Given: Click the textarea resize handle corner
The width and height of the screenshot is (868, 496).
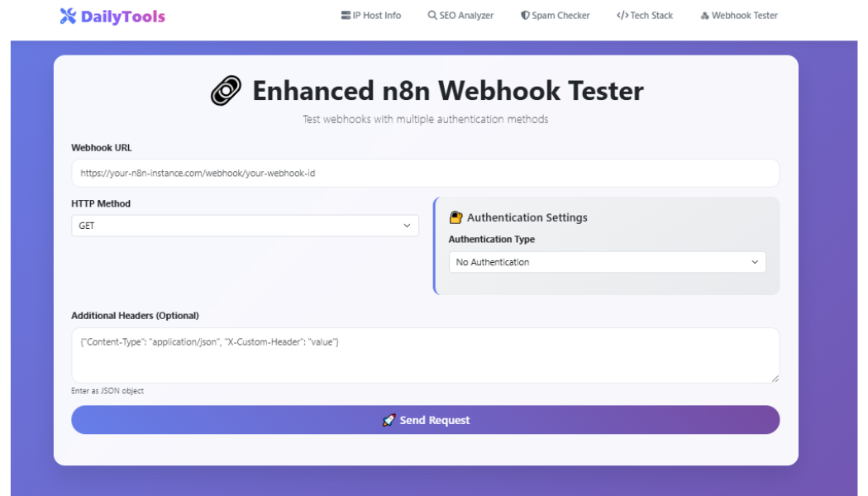Looking at the screenshot, I should [x=775, y=379].
